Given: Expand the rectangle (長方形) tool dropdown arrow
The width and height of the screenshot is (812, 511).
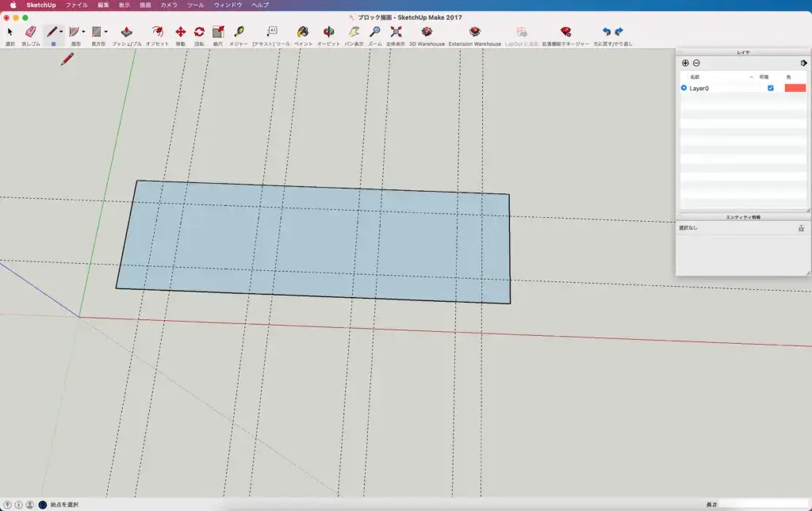Looking at the screenshot, I should pyautogui.click(x=106, y=32).
